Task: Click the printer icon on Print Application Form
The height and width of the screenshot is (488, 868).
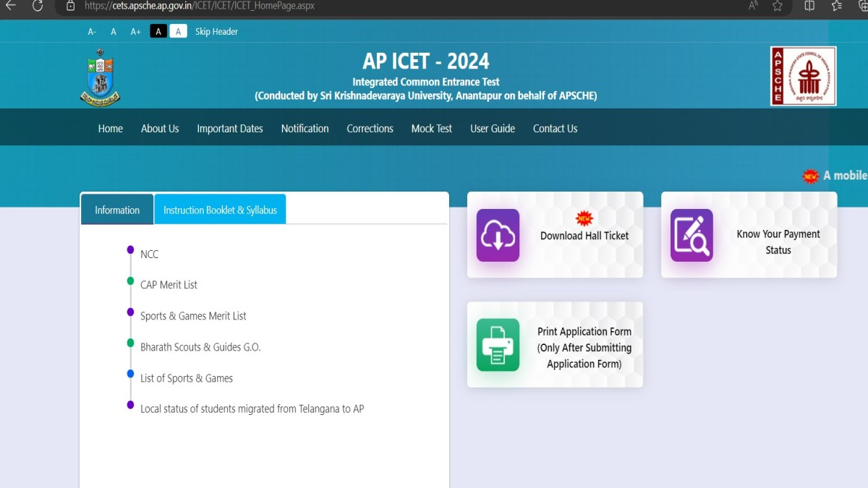Action: click(497, 345)
